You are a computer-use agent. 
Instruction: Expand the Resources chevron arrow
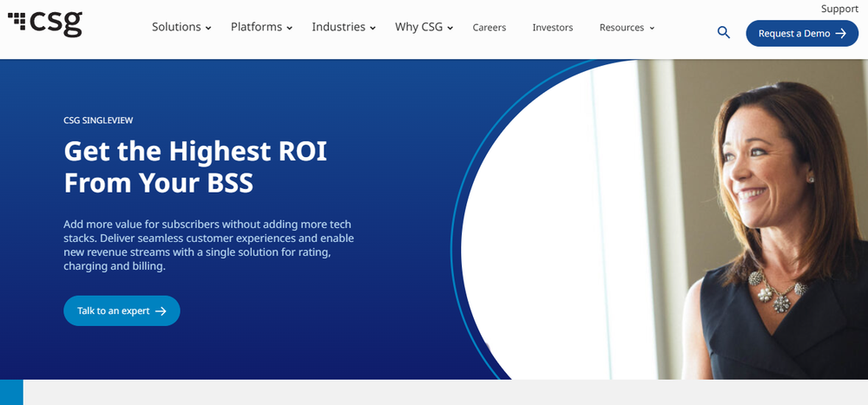coord(652,29)
